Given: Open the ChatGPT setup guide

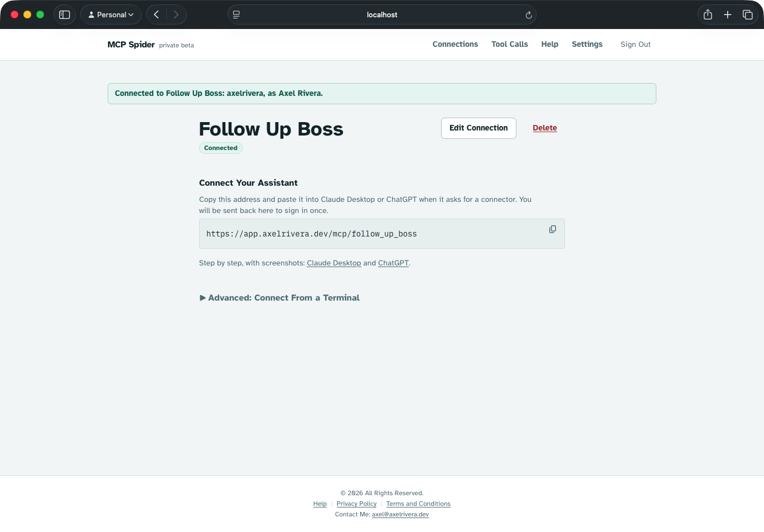Looking at the screenshot, I should coord(393,263).
